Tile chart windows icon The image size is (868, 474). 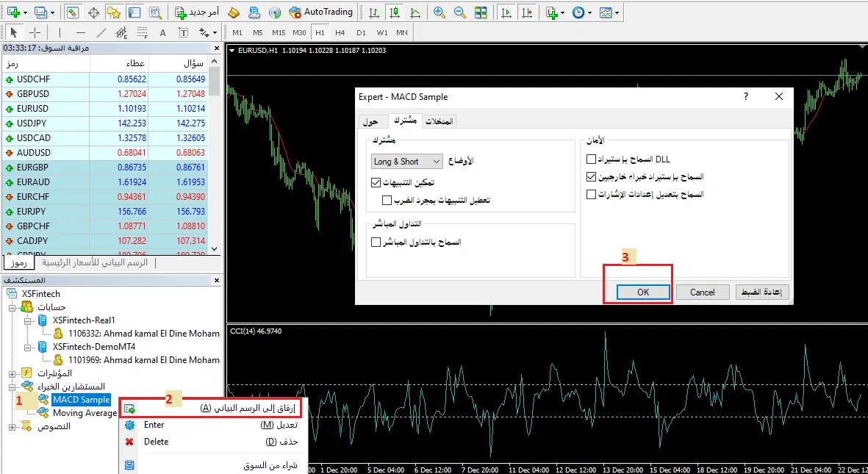click(480, 12)
